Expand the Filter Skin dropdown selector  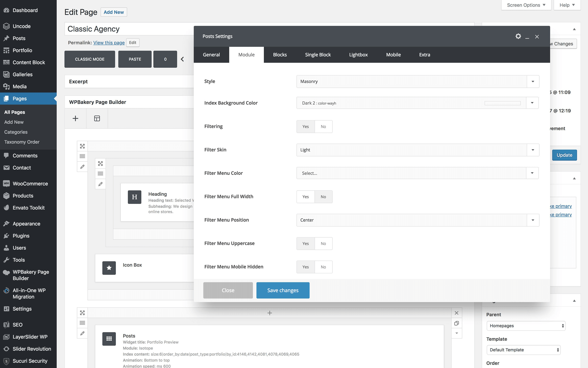pos(532,150)
